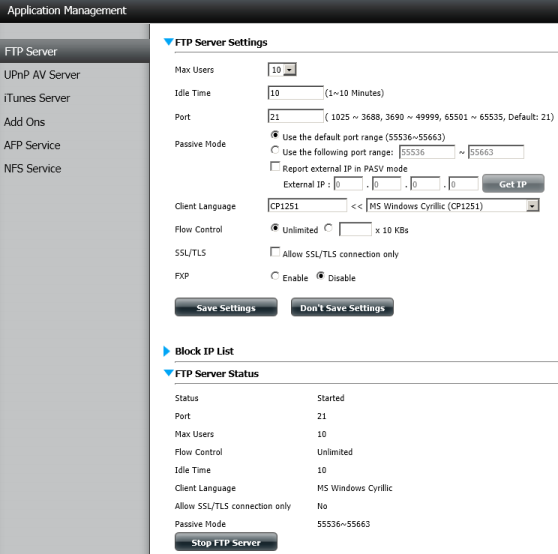
Task: Click the '(1~10 Minutes)' hint text
Action: click(x=354, y=93)
